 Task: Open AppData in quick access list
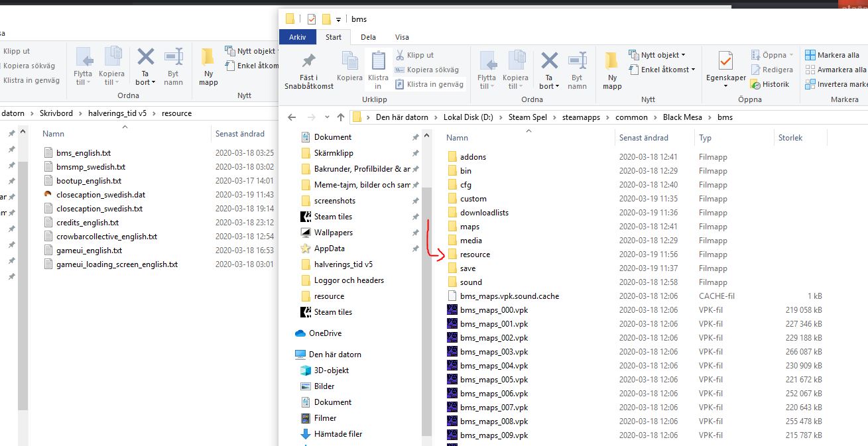[x=329, y=249]
